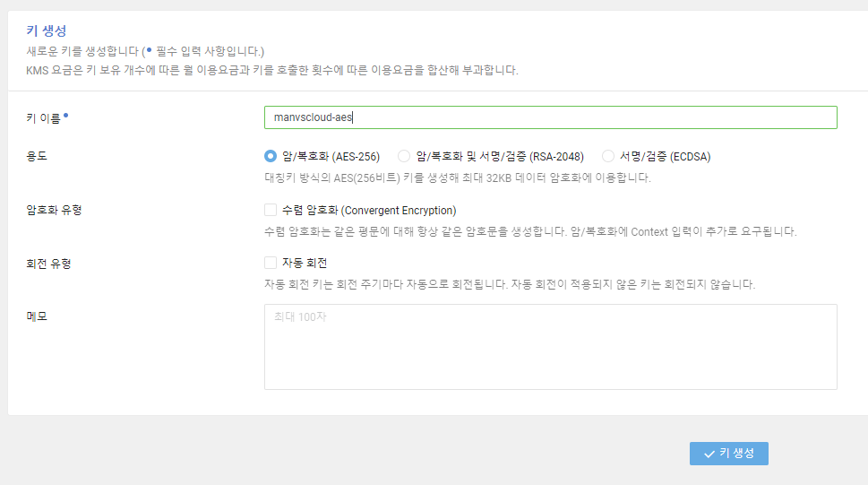
Task: Select 서명/검증 (ECDSA) radio option
Action: (x=608, y=156)
